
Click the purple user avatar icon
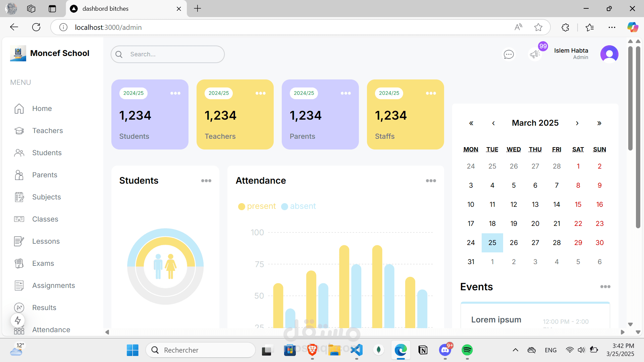[x=609, y=54]
